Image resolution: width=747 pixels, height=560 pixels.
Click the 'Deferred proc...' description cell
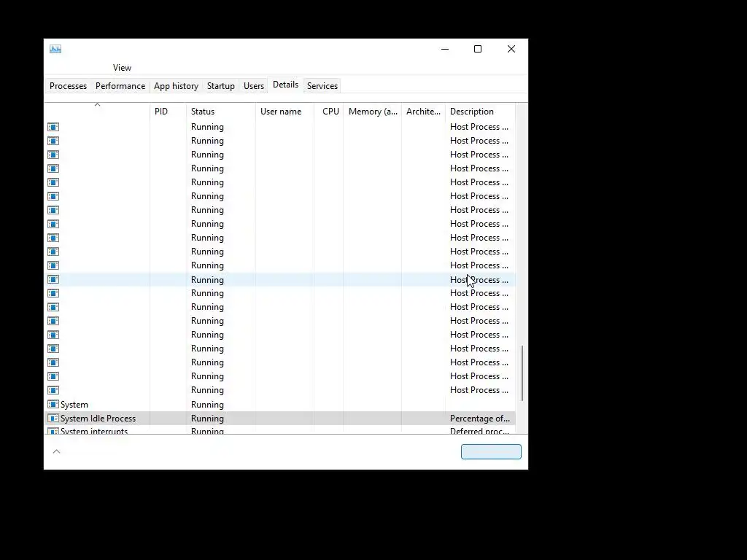[x=480, y=431]
